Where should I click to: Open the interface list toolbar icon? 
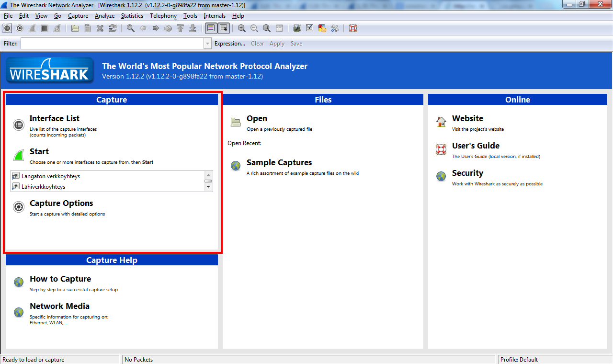(7, 28)
